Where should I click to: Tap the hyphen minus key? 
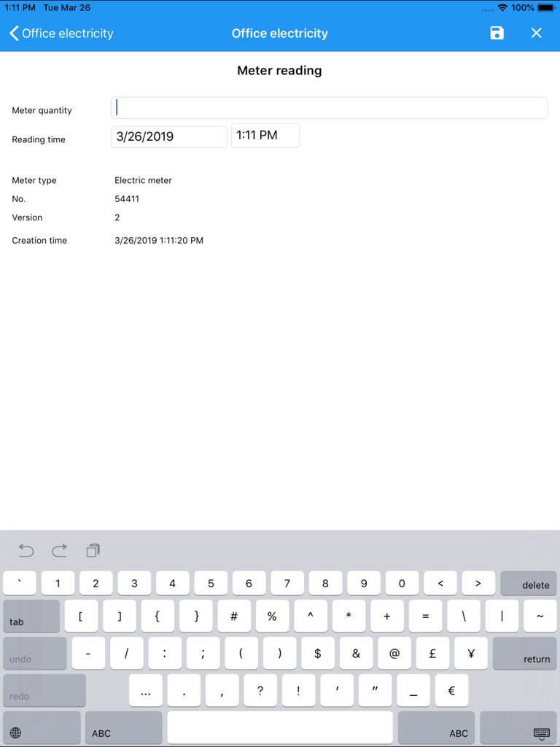pyautogui.click(x=88, y=653)
